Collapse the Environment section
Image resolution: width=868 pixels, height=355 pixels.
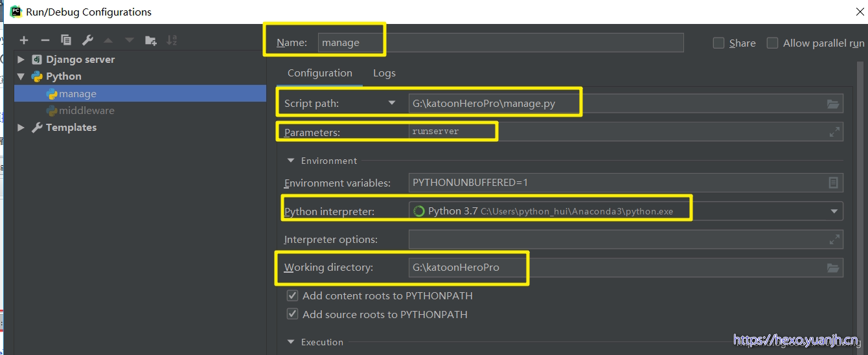click(x=290, y=161)
